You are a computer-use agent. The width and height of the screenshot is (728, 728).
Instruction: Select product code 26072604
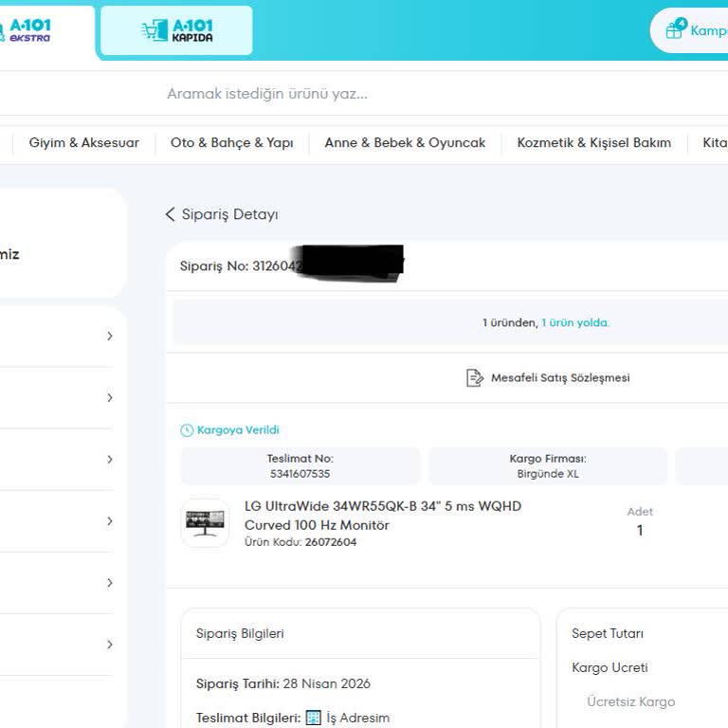point(331,542)
